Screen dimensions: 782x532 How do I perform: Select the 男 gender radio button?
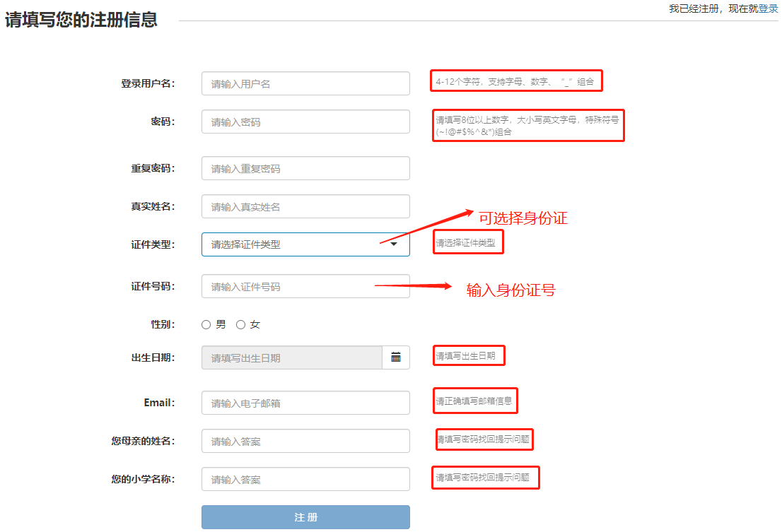206,325
